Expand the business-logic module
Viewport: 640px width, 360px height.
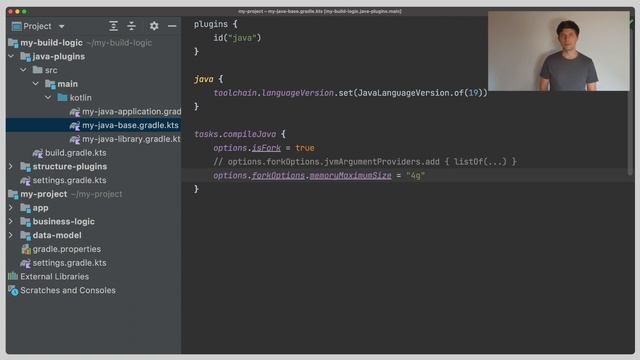click(x=11, y=222)
